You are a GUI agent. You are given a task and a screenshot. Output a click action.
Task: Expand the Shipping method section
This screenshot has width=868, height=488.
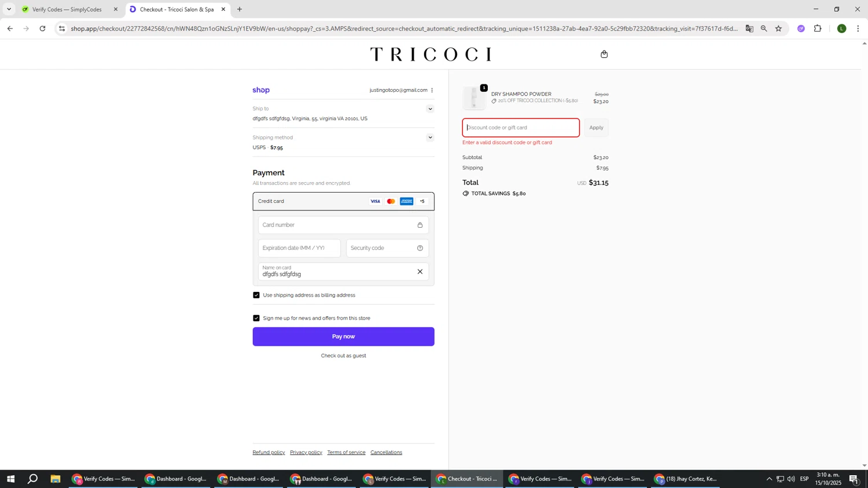pos(430,138)
